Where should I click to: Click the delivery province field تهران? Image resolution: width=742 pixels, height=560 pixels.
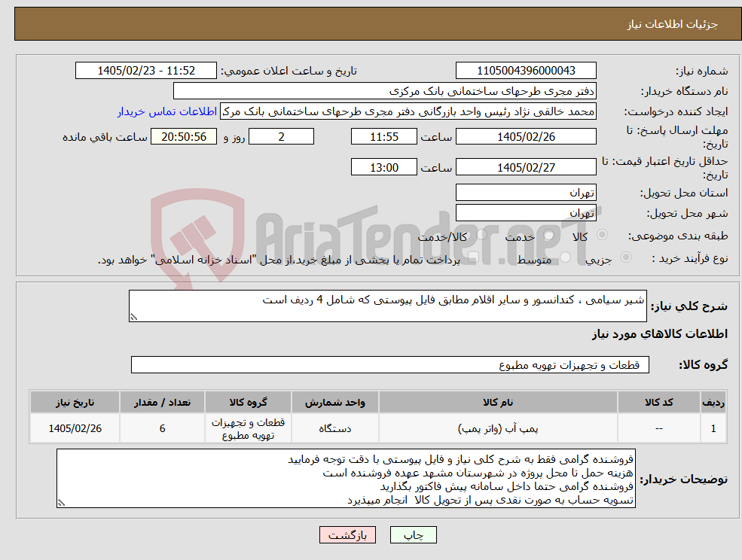[526, 193]
